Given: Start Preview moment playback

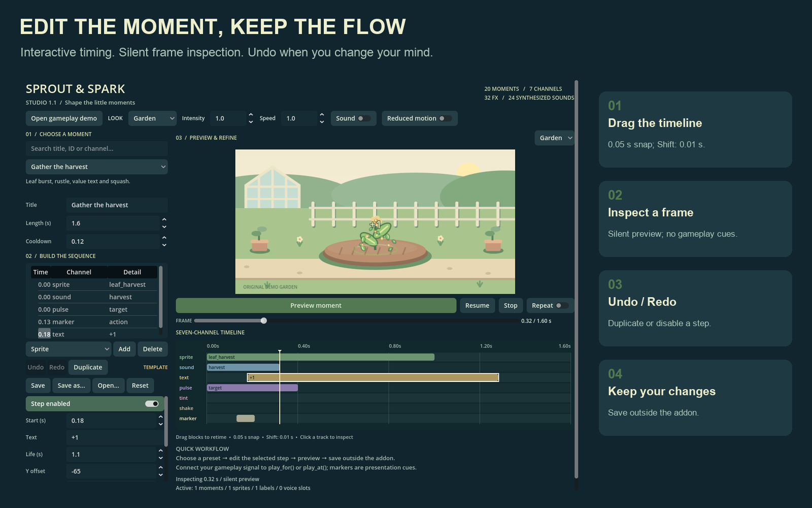Looking at the screenshot, I should (x=316, y=305).
